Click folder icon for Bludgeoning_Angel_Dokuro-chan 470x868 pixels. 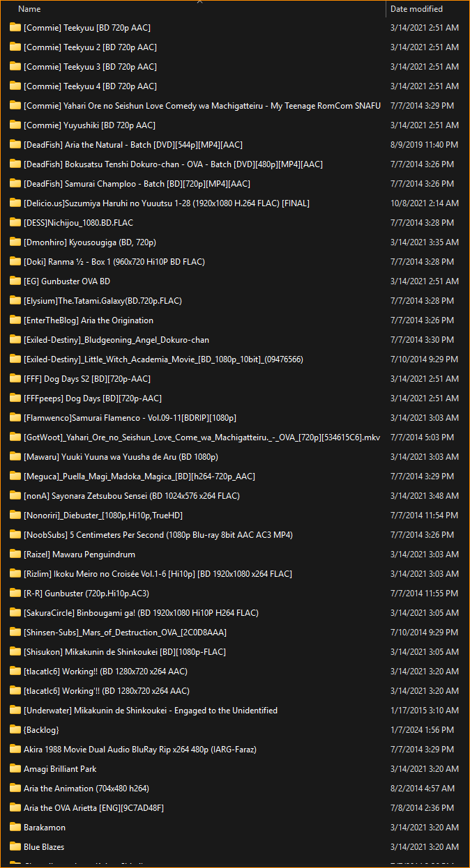click(15, 340)
